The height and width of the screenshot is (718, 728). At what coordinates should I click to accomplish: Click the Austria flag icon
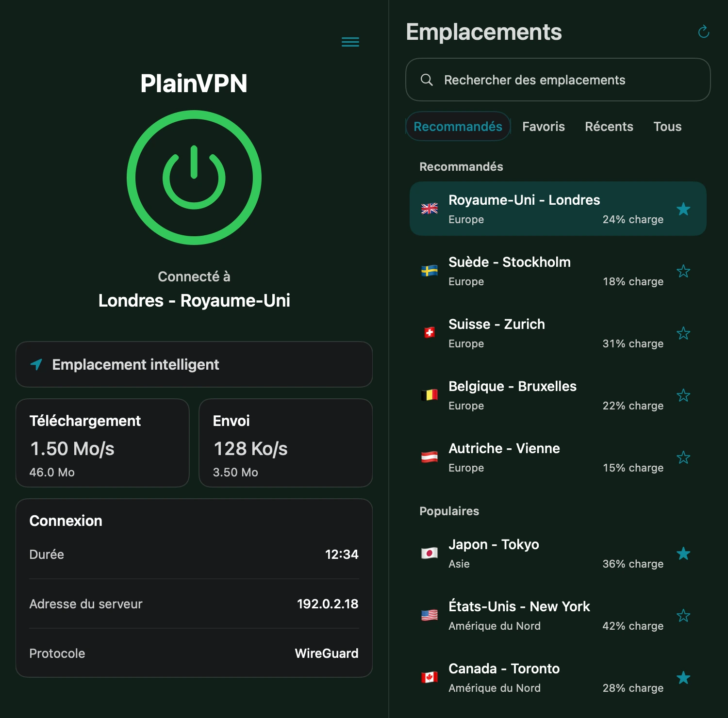[x=430, y=457]
